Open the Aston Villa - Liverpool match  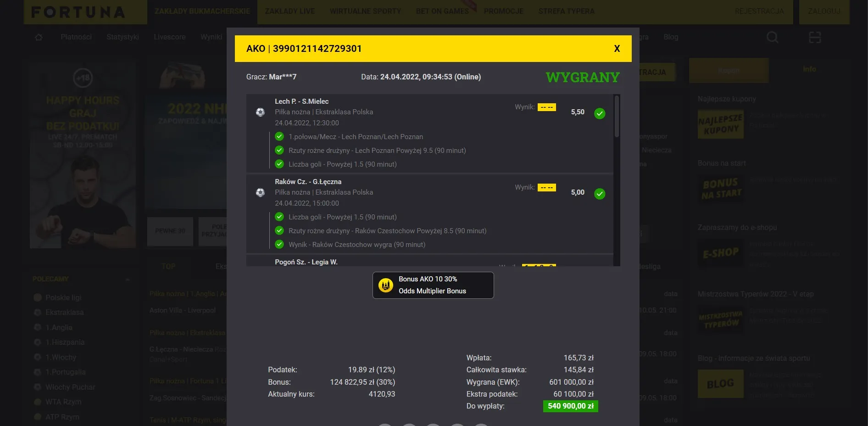click(183, 310)
